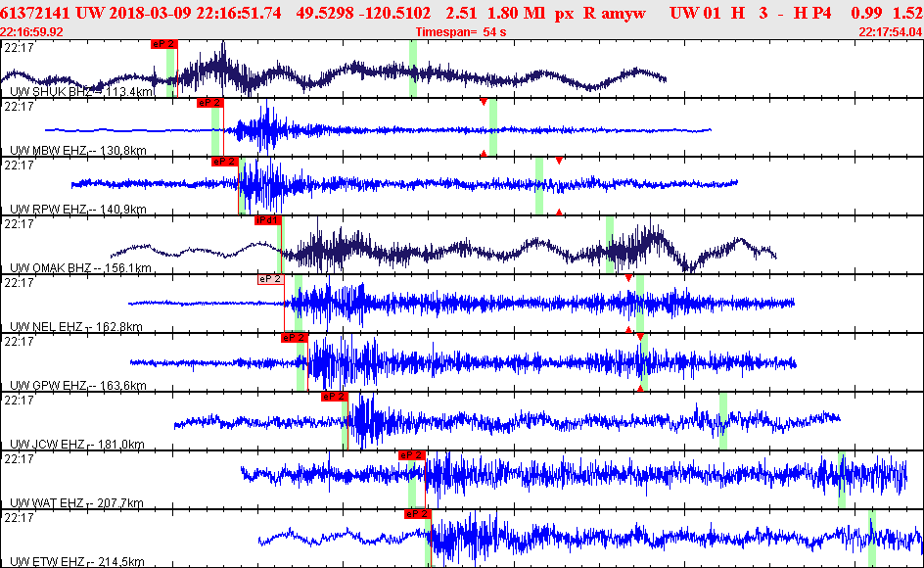Screen dimensions: 924x568
Task: Click the later green S-arrival bar on OMAK trace
Action: point(610,245)
